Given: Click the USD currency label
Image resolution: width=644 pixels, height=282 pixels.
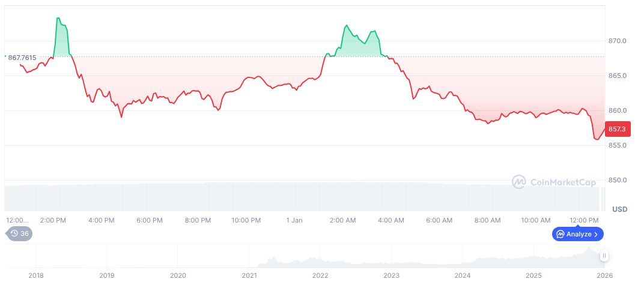Looking at the screenshot, I should point(619,209).
